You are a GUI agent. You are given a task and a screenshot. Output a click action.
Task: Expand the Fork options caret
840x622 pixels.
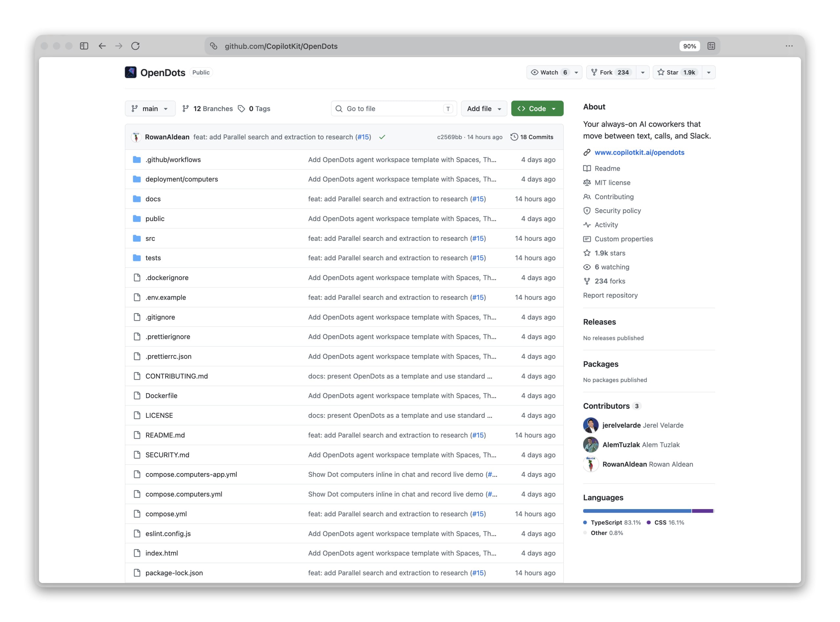tap(642, 72)
